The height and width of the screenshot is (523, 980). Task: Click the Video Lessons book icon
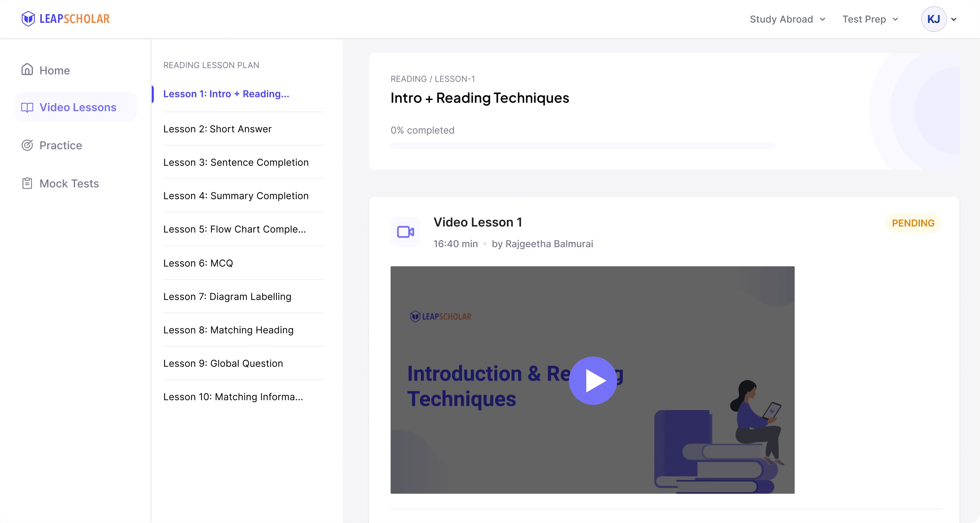click(x=27, y=107)
